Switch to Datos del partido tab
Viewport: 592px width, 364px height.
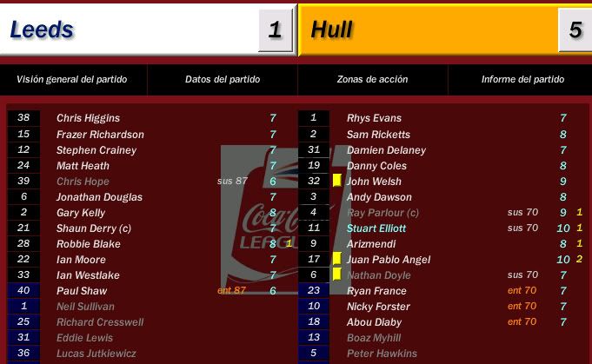[x=223, y=79]
